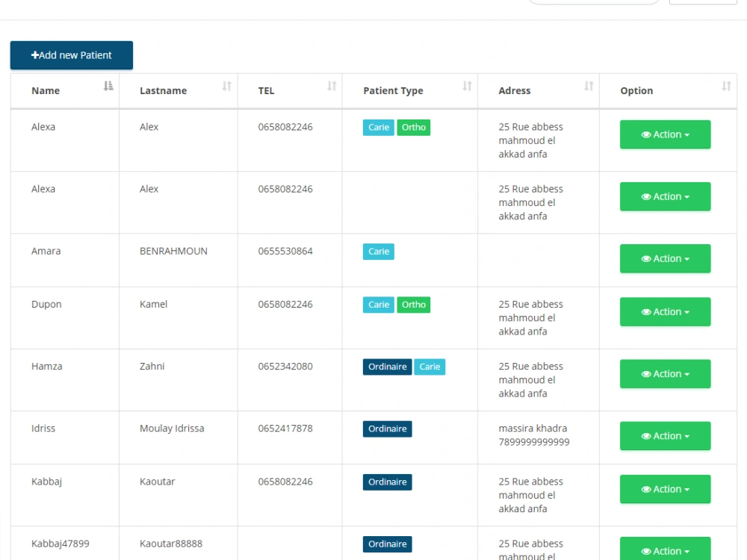Open Action dropdown for Kabbaj47899 row
The width and height of the screenshot is (747, 560).
click(665, 549)
